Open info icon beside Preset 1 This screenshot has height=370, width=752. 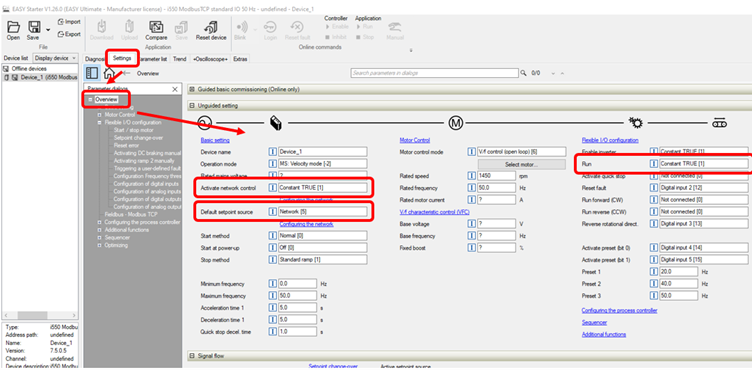pyautogui.click(x=653, y=272)
